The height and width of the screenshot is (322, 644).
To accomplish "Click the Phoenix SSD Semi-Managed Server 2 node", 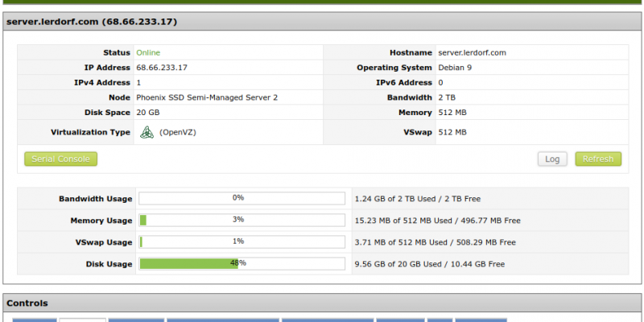I will [207, 97].
